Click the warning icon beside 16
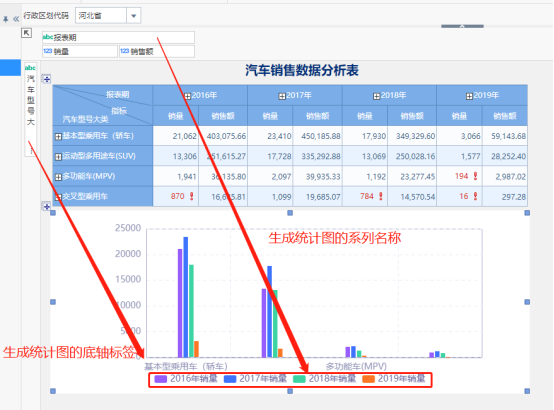Image resolution: width=554 pixels, height=410 pixels. [x=475, y=196]
